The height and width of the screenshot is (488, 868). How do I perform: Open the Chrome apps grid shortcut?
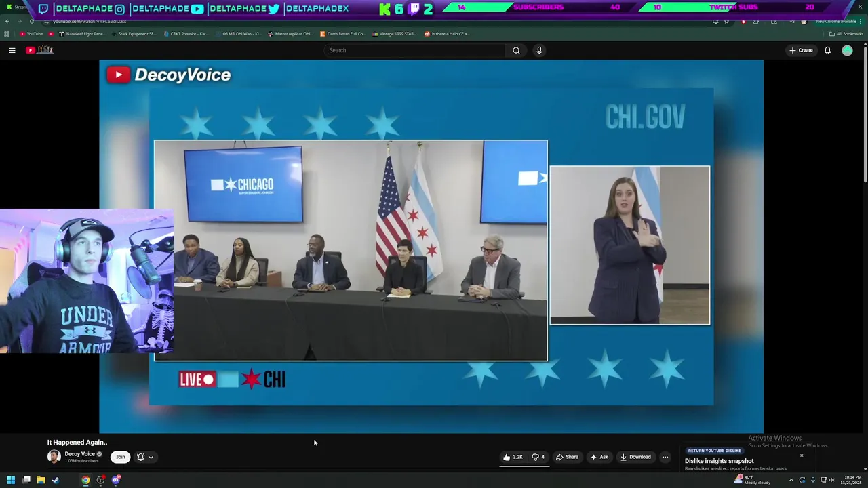tap(7, 33)
